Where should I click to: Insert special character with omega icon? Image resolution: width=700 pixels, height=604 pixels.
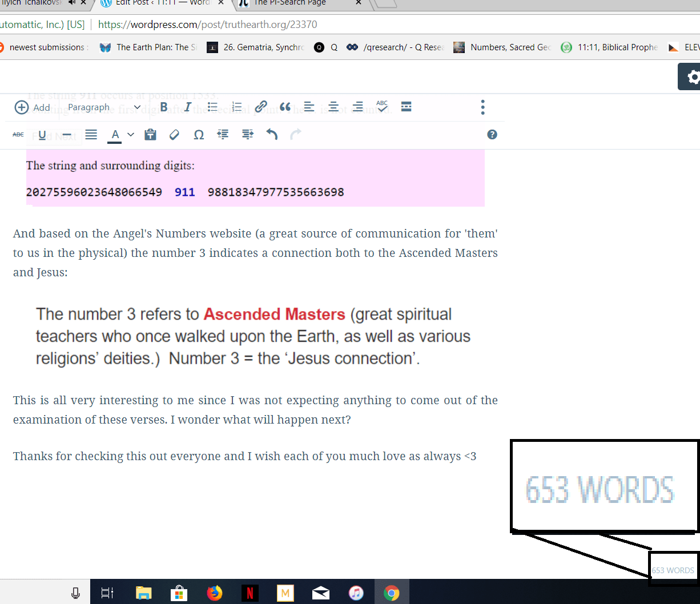click(x=199, y=135)
